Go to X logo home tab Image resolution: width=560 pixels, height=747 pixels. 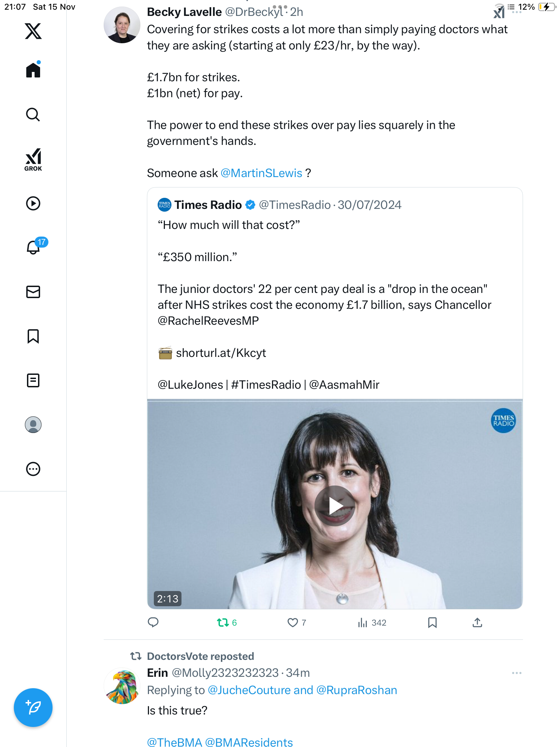pyautogui.click(x=33, y=31)
